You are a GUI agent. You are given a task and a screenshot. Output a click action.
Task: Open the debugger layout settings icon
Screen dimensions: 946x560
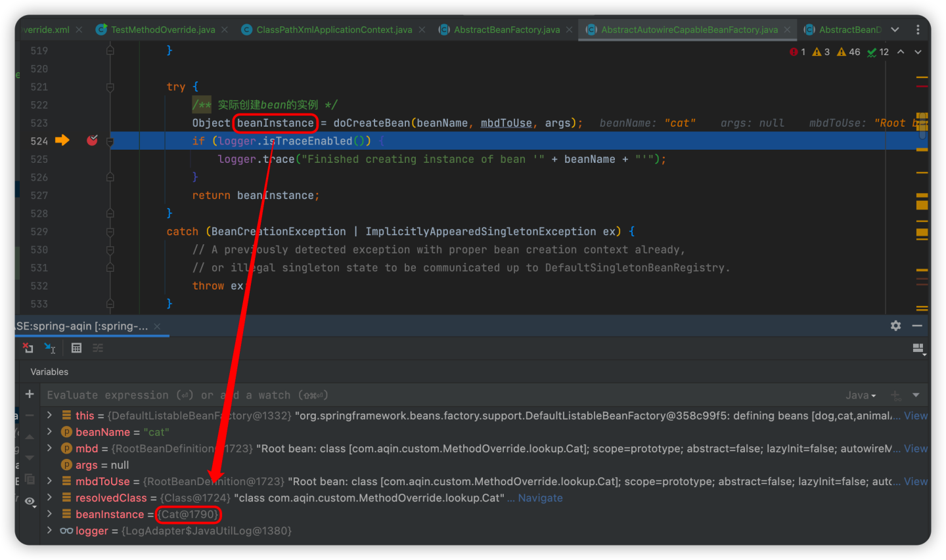click(x=918, y=349)
